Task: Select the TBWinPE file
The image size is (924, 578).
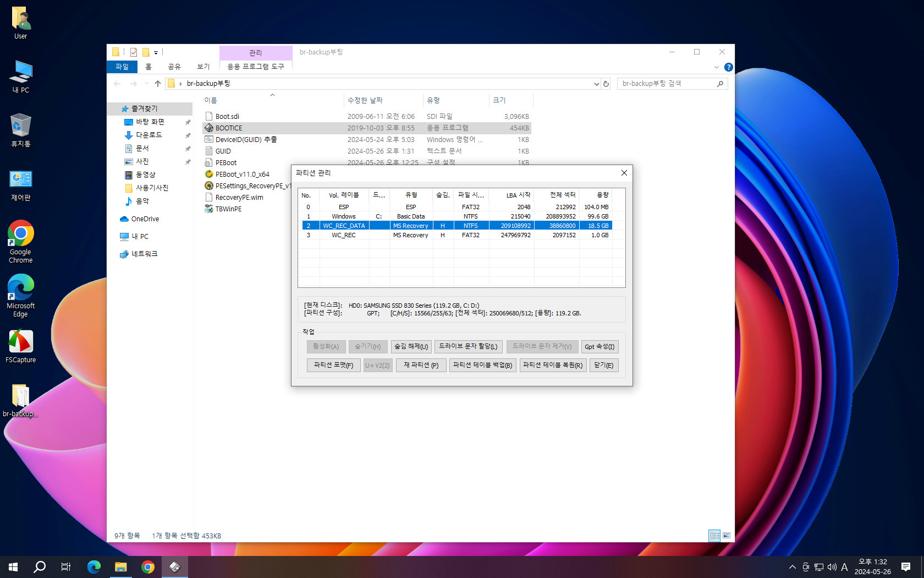Action: pyautogui.click(x=228, y=209)
